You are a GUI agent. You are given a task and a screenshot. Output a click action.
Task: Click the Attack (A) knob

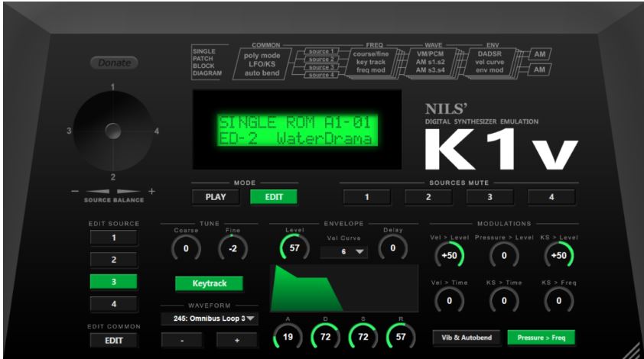click(x=288, y=337)
